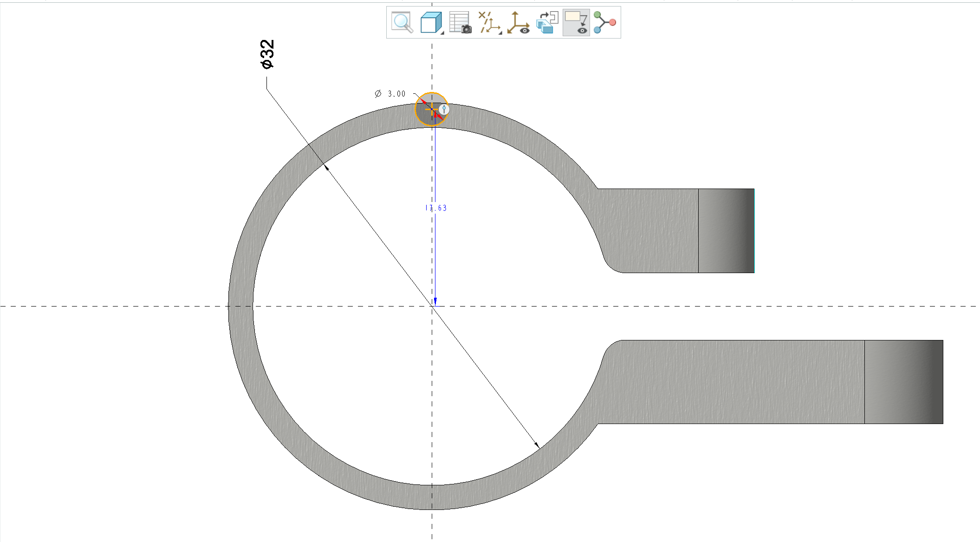The width and height of the screenshot is (980, 542).
Task: Click the Refit magnifier icon
Action: (402, 22)
